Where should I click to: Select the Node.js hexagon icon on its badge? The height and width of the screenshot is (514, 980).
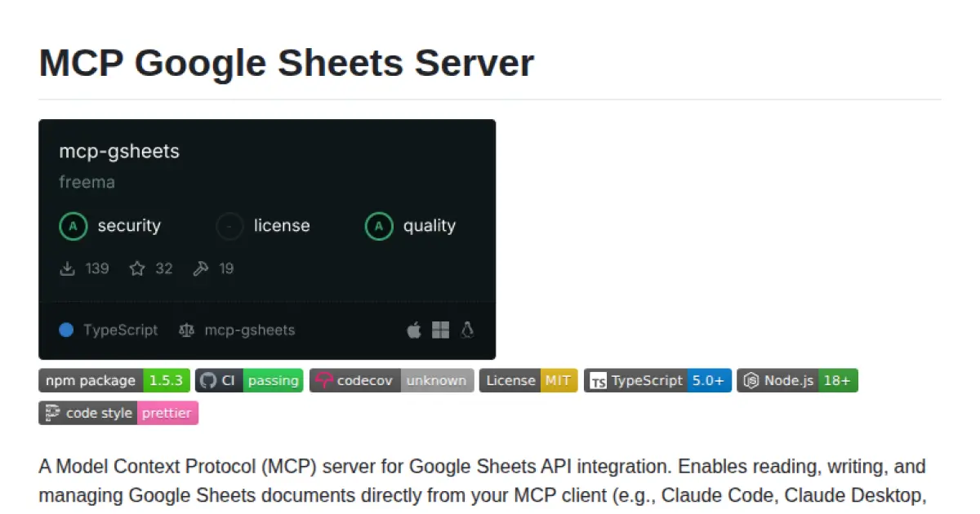(751, 380)
